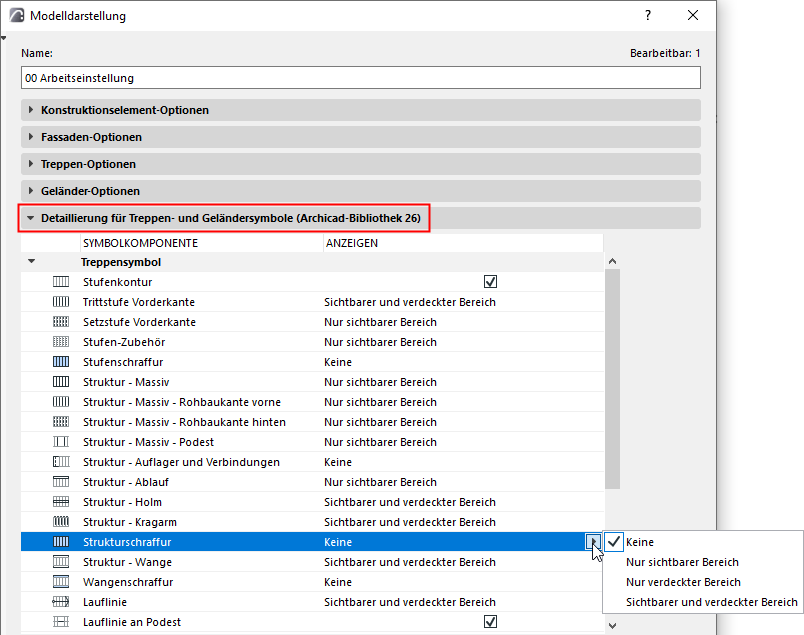Click the Struktur - Wange display value
Screen dimensions: 804x635
click(x=410, y=562)
